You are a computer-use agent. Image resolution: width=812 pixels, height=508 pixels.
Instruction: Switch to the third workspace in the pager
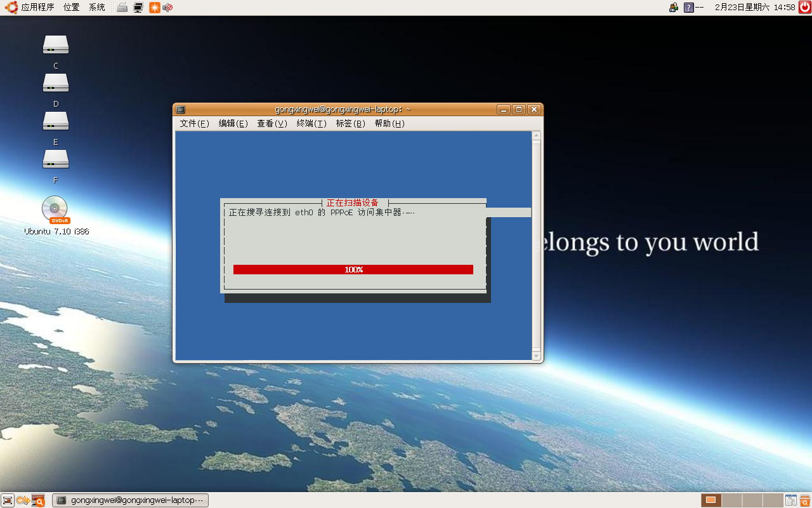coord(752,500)
